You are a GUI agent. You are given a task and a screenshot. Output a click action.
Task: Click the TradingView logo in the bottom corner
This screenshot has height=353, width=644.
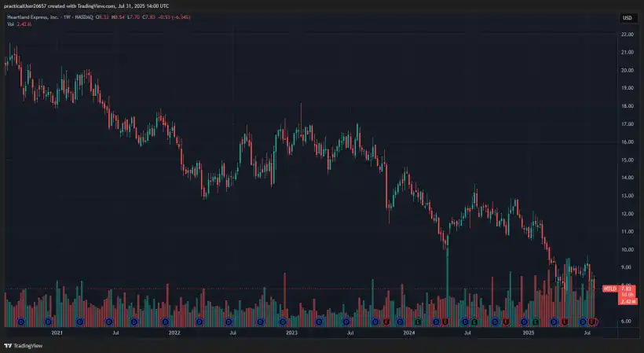[24, 345]
